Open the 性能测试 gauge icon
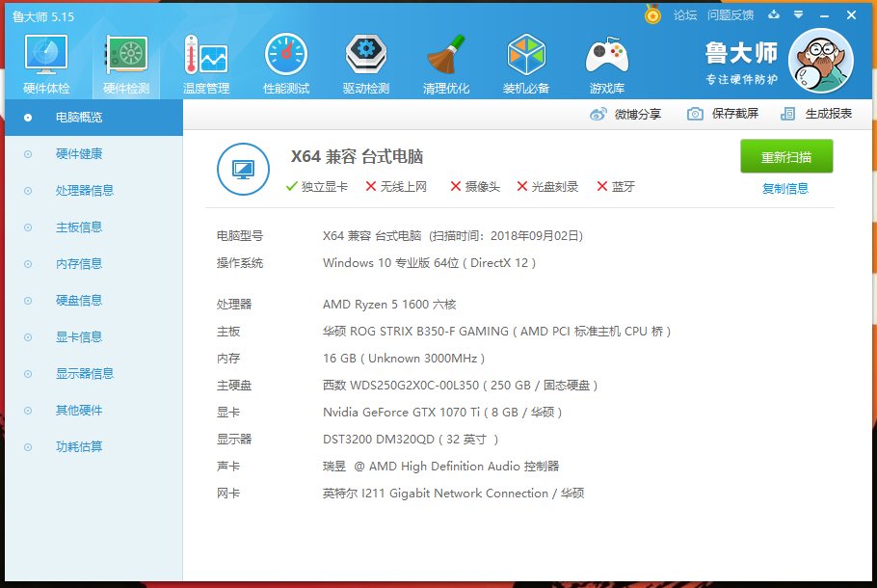This screenshot has height=588, width=877. [286, 58]
